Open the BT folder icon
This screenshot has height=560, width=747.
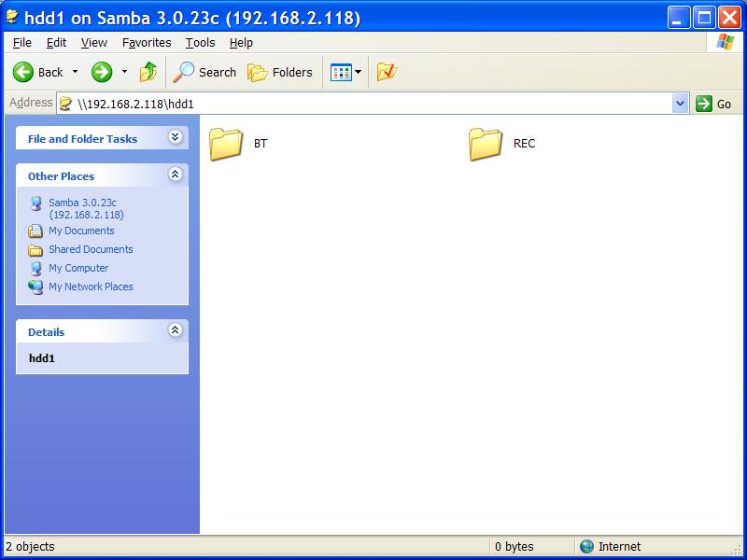pos(226,144)
